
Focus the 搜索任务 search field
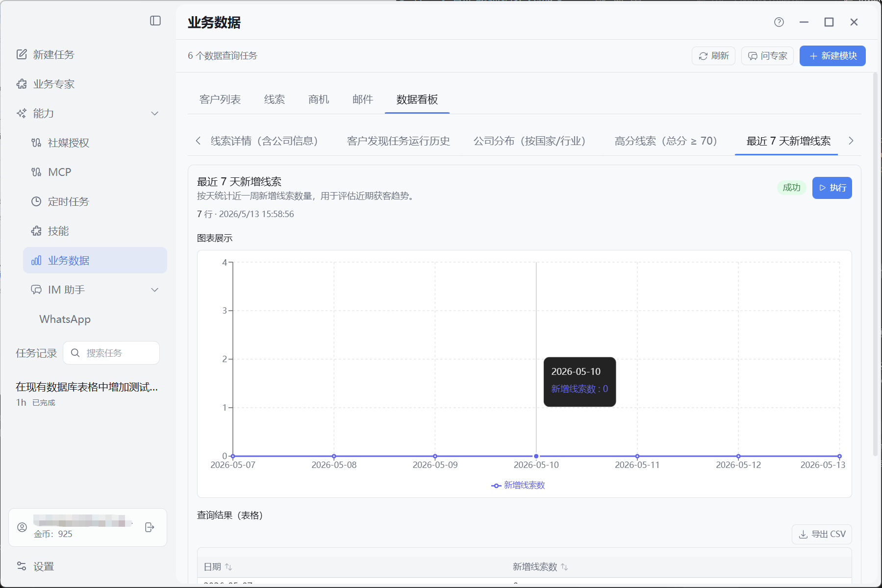111,353
